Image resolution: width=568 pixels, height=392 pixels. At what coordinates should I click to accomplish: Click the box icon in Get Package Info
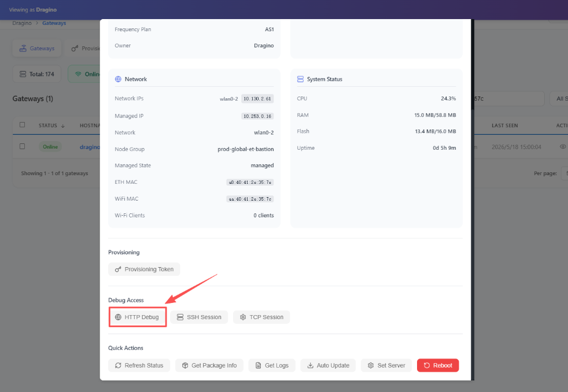coord(185,365)
